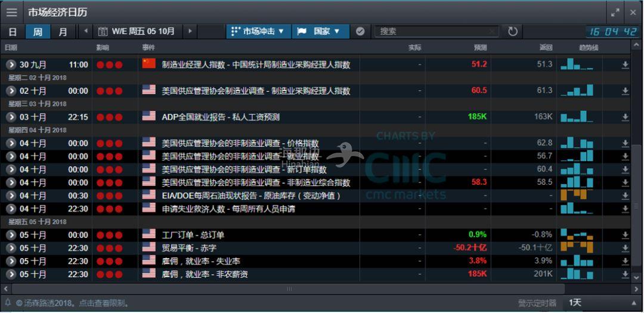Screen dimensions: 644x313
Task: Go to the previous week
Action: tap(85, 32)
